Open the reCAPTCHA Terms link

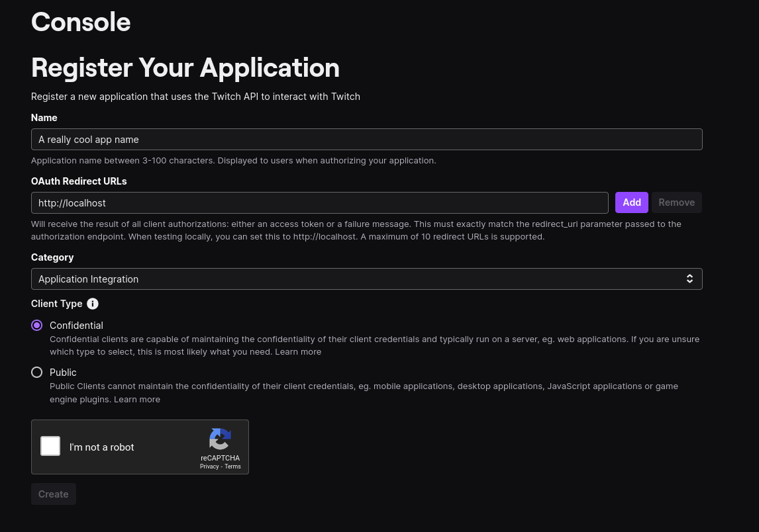[233, 466]
